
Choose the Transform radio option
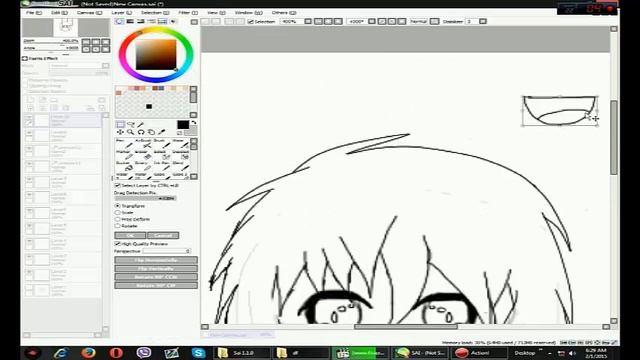[118, 206]
